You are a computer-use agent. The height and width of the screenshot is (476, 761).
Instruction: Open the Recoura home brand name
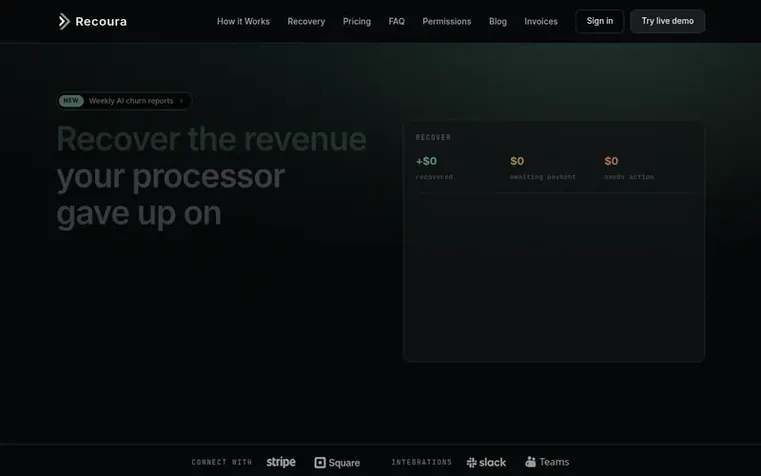click(x=101, y=21)
